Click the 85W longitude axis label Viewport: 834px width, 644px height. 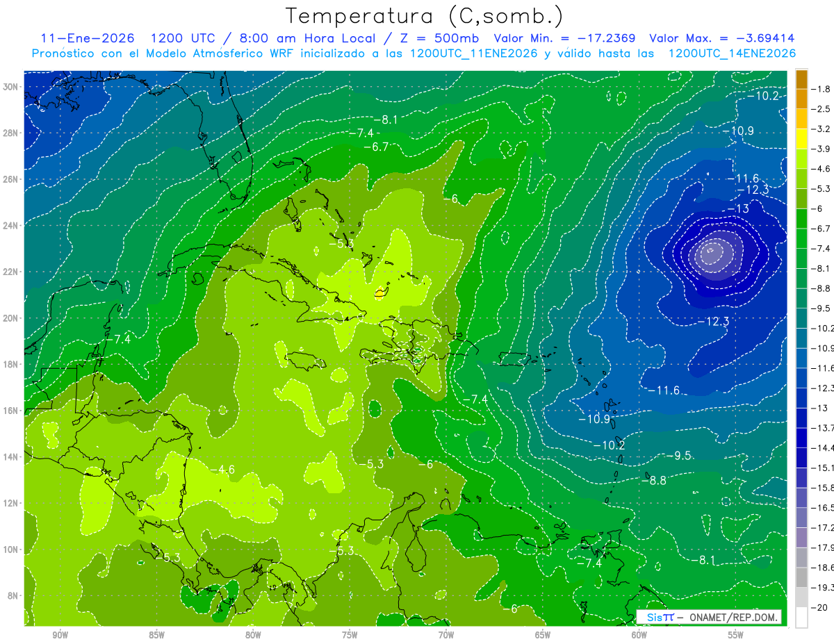pyautogui.click(x=156, y=635)
